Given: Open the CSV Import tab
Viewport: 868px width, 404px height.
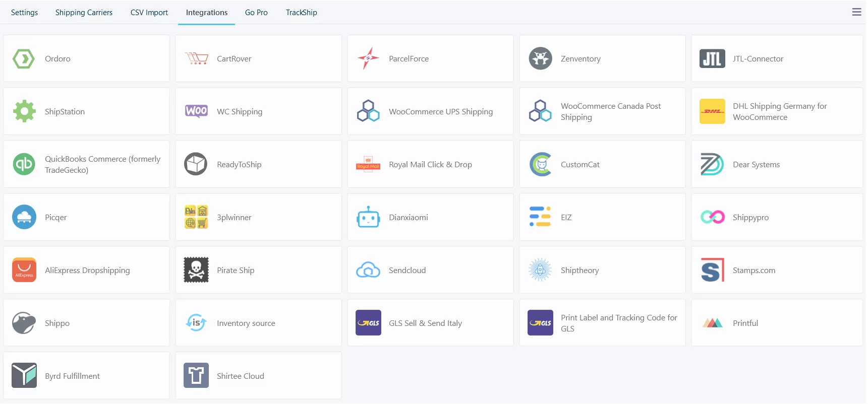Looking at the screenshot, I should point(149,12).
